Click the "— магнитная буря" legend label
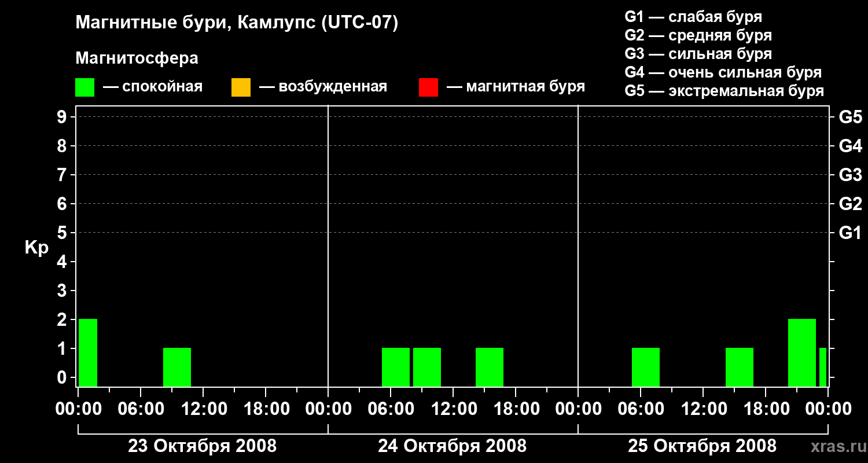This screenshot has height=463, width=868. (x=516, y=87)
